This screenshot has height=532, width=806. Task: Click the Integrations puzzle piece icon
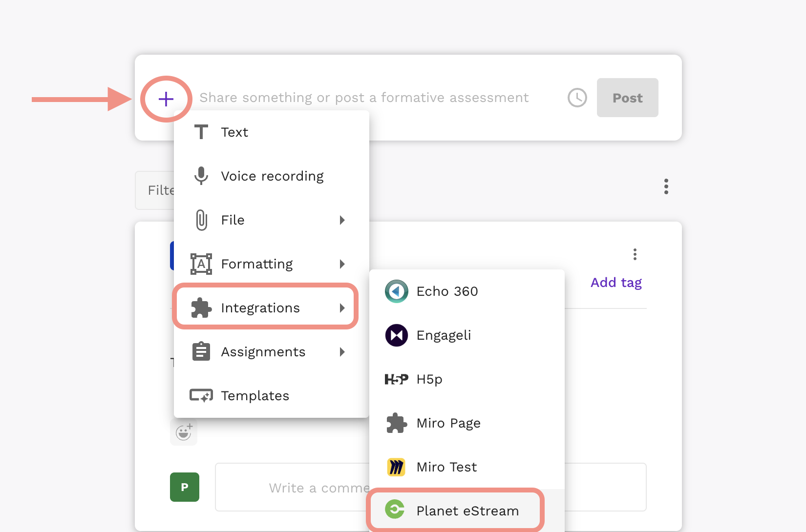(201, 308)
